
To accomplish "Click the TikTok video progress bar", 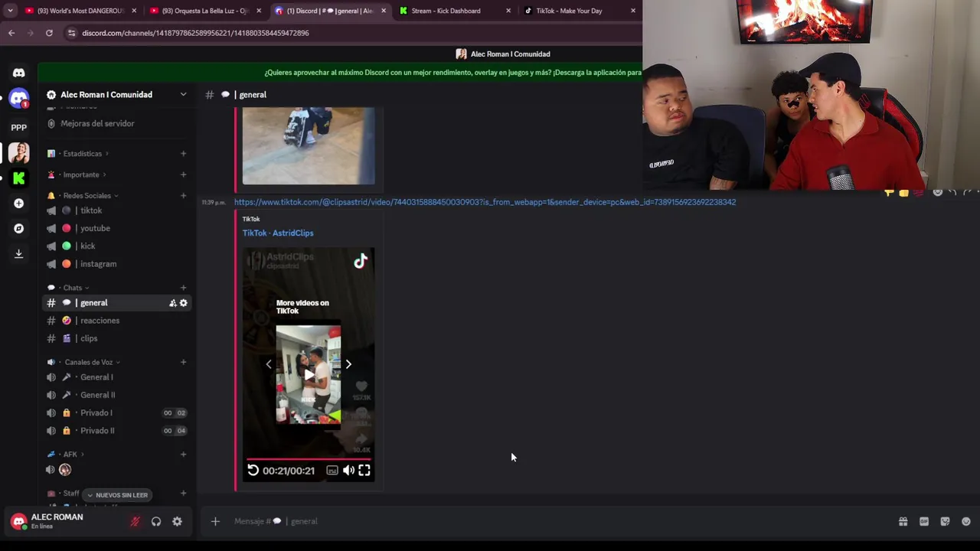I will [x=309, y=459].
